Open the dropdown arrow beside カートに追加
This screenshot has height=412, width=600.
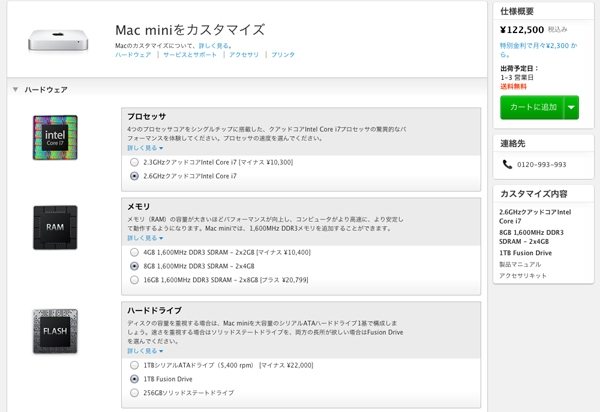pyautogui.click(x=571, y=107)
